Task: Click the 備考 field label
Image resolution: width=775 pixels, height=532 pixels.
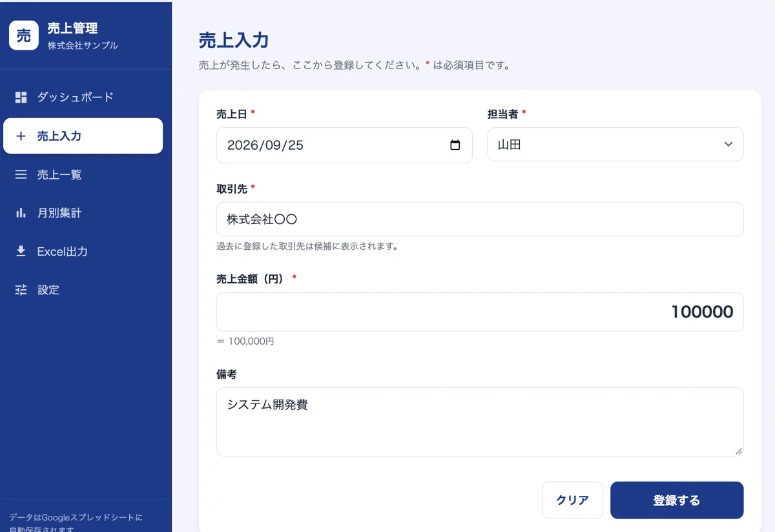Action: point(227,374)
